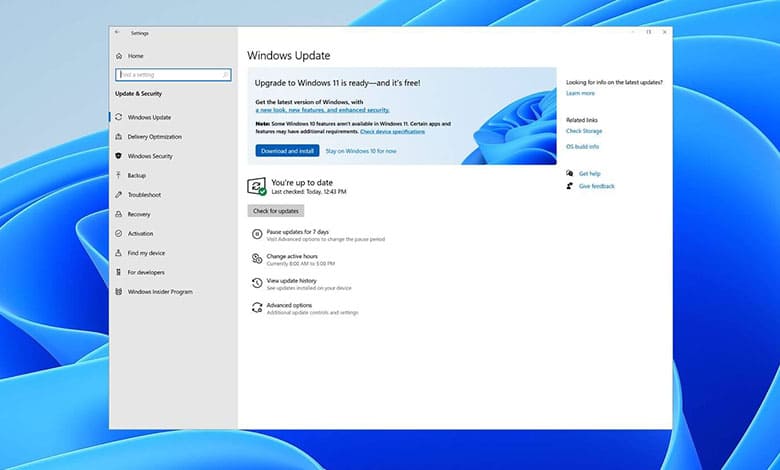Open Change active hours option
This screenshot has width=780, height=470.
point(293,260)
